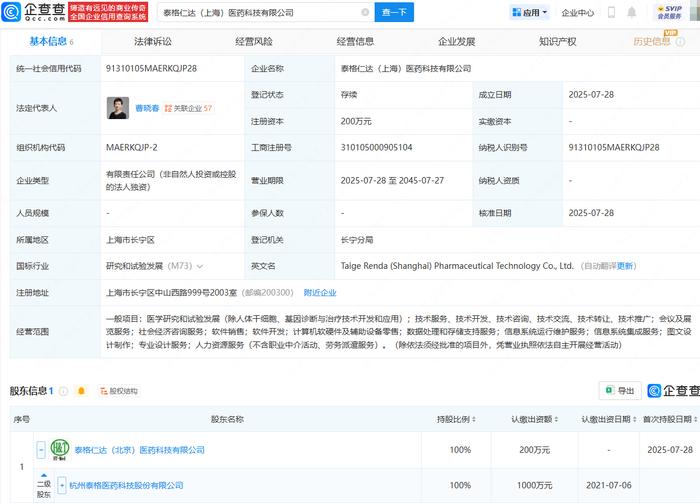The image size is (700, 504).
Task: Select organization code MAERKQJP-2
Action: point(132,148)
